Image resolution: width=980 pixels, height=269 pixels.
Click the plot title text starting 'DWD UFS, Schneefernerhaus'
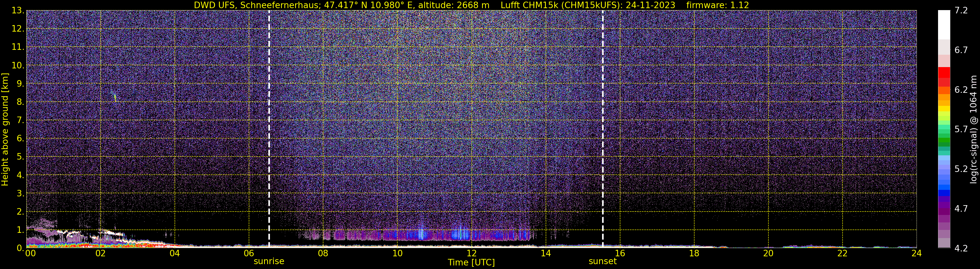click(x=471, y=5)
